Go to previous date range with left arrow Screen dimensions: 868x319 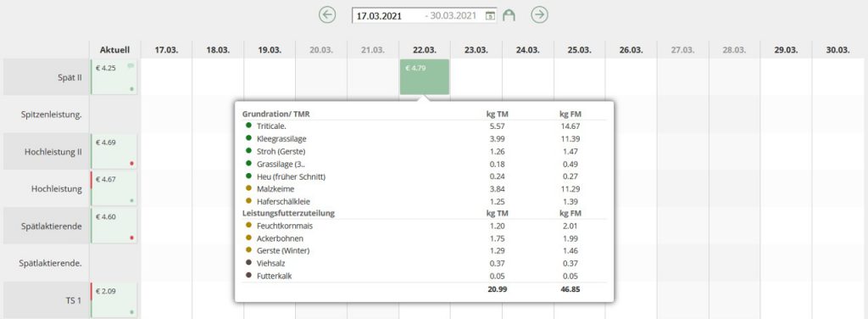click(327, 15)
